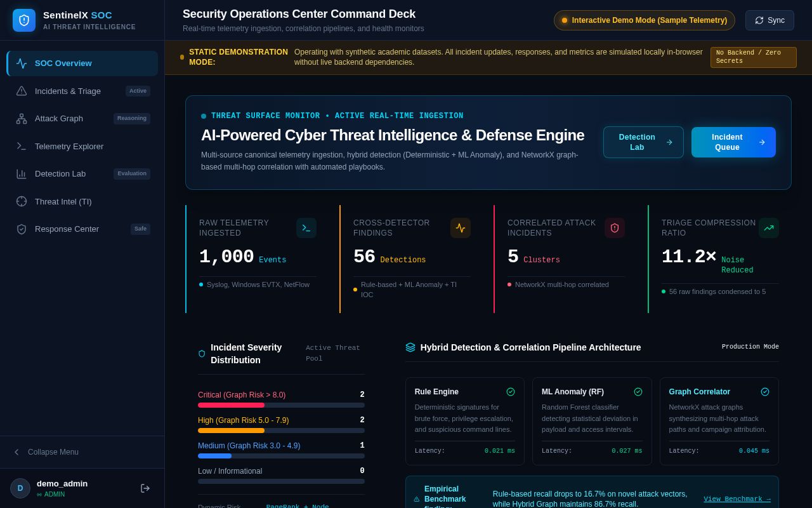
Task: Click the cross-detector findings pulse icon
Action: [461, 228]
